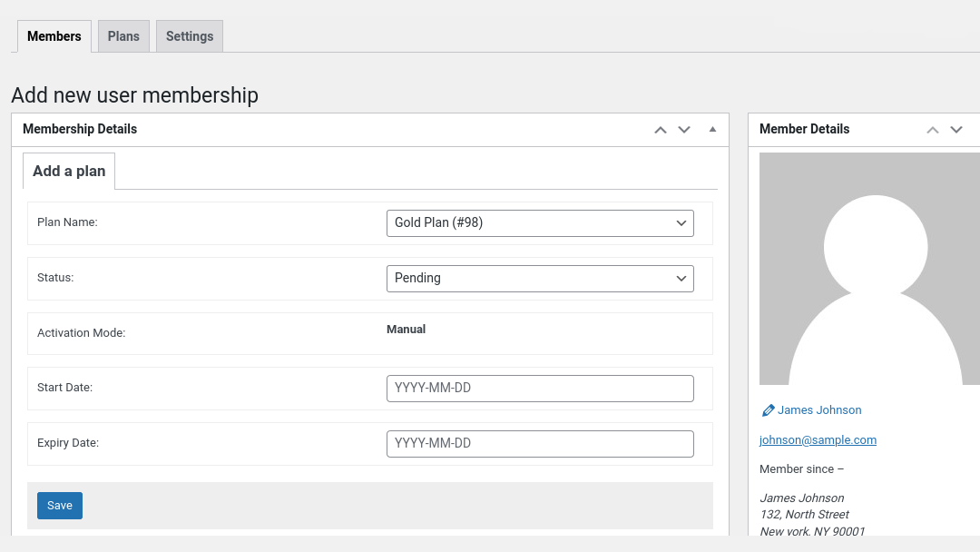Focus the Expiry Date input field
The width and height of the screenshot is (980, 552).
click(540, 444)
